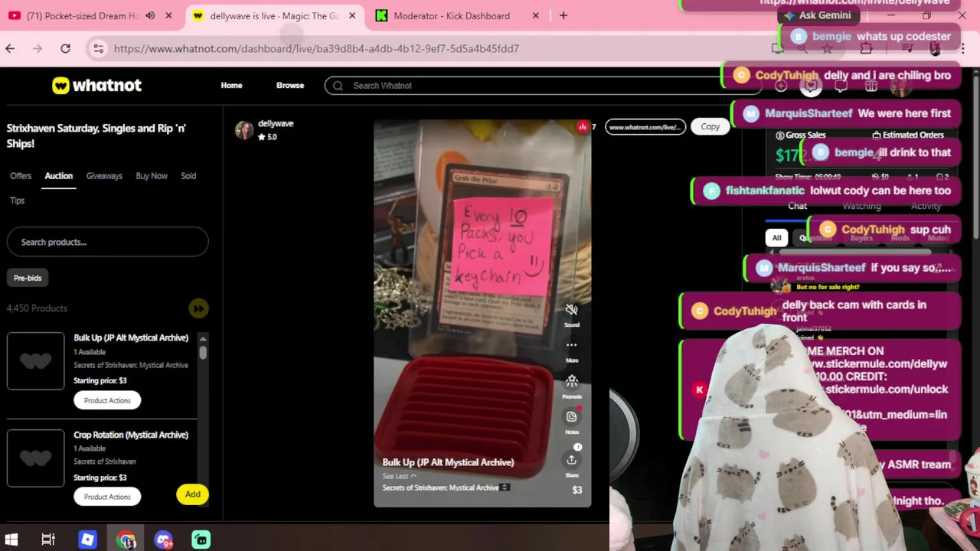This screenshot has width=980, height=551.
Task: Select the Auction tab
Action: pos(58,176)
